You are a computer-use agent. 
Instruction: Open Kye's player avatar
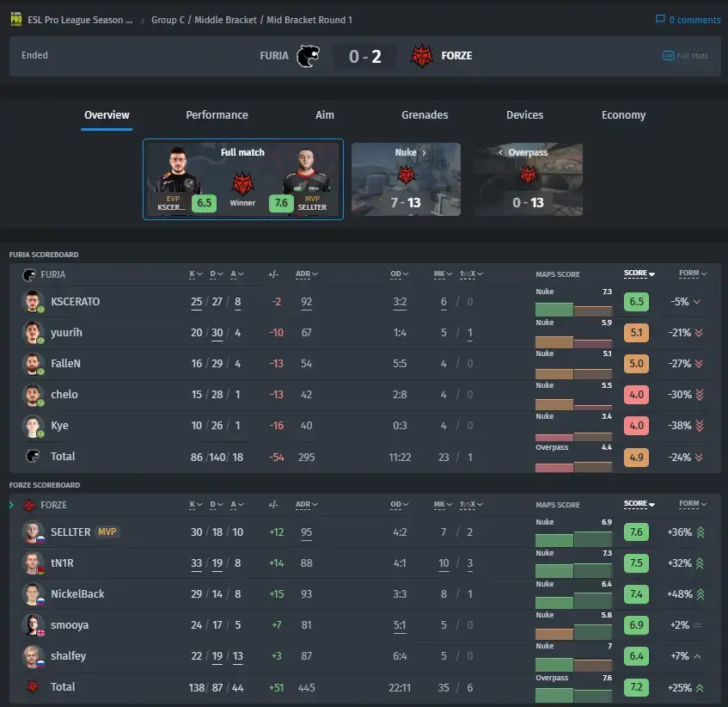(33, 426)
